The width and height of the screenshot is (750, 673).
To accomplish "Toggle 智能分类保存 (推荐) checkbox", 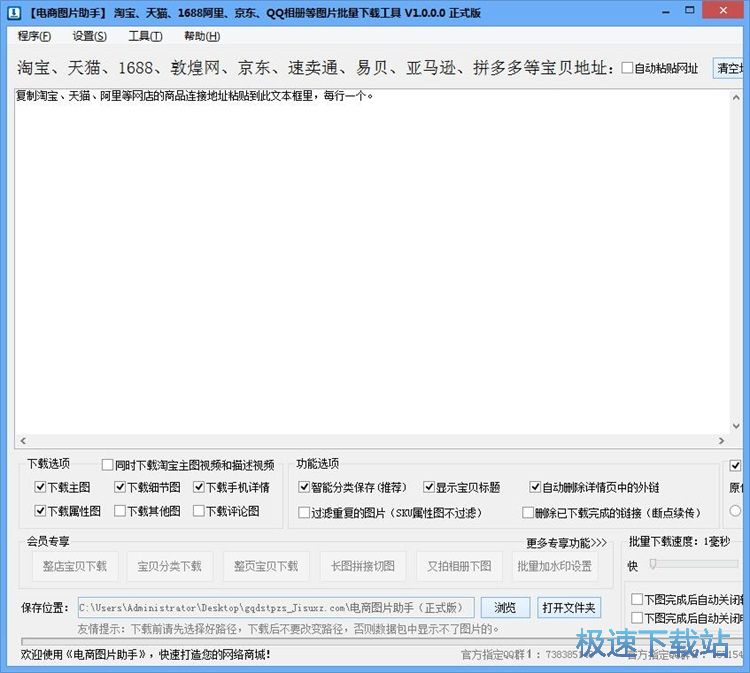I will [x=305, y=488].
